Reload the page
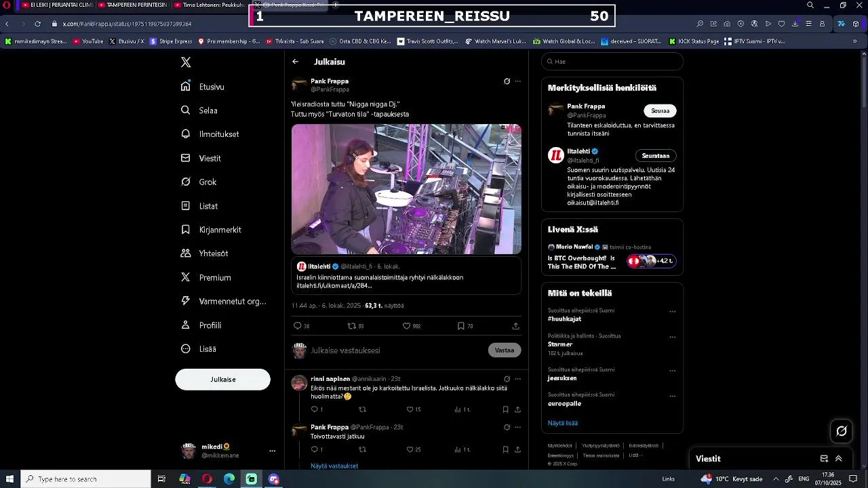This screenshot has height=488, width=868. click(x=37, y=24)
